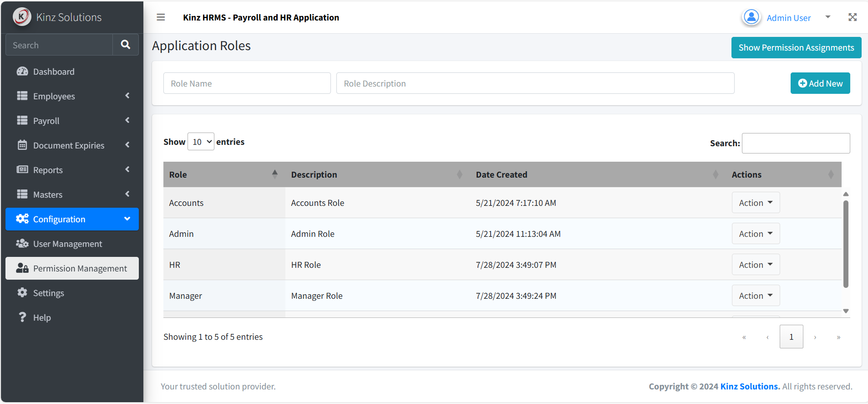This screenshot has width=868, height=404.
Task: Expand the Masters submenu chevron
Action: (x=127, y=194)
